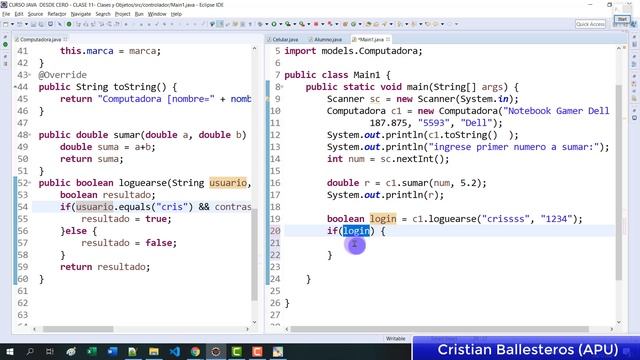Screen dimensions: 640x360
Task: Click 'public class Main1' declaration
Action: [x=332, y=75]
